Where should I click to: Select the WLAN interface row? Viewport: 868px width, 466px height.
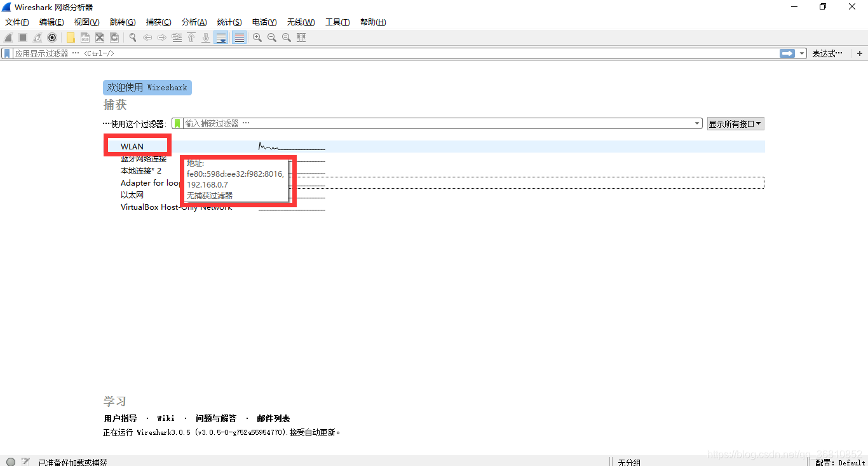[x=434, y=146]
